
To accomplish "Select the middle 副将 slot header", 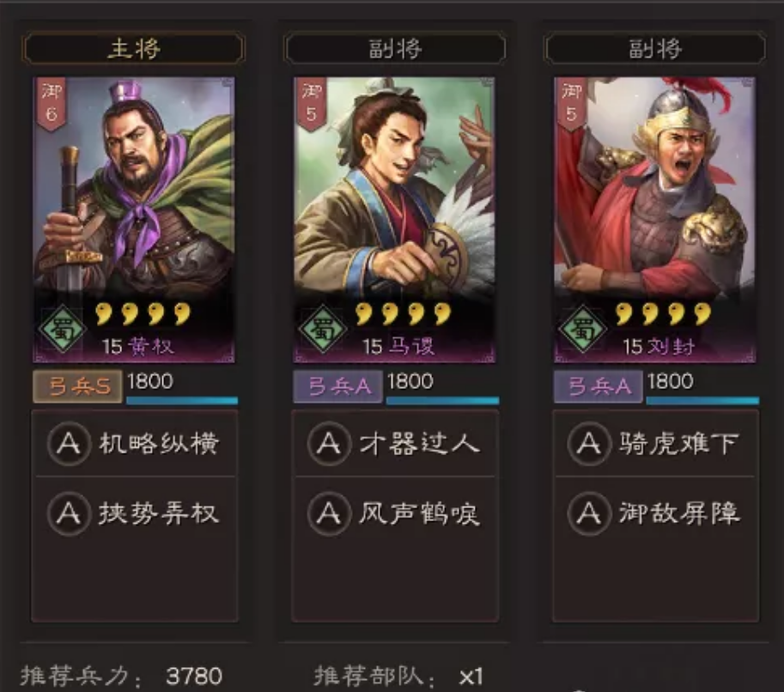I will click(x=395, y=48).
